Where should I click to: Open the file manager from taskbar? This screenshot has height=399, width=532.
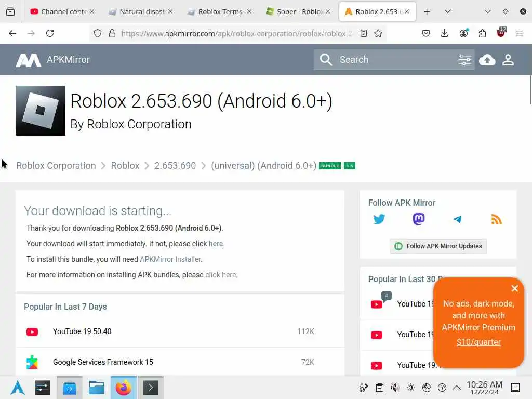(x=96, y=388)
